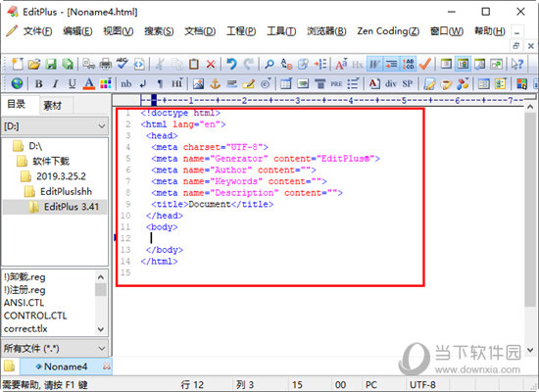Viewport: 539px width, 392px height.
Task: Open the 文件(F) menu
Action: point(38,31)
